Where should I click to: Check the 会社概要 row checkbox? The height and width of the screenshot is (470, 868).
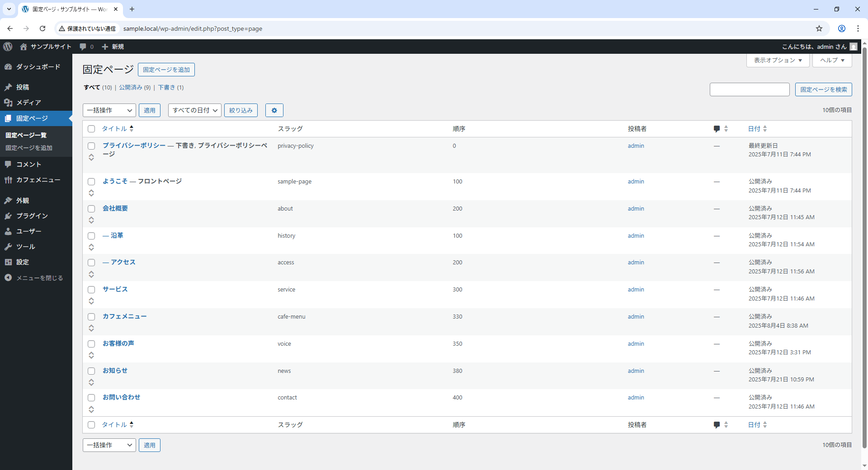91,209
